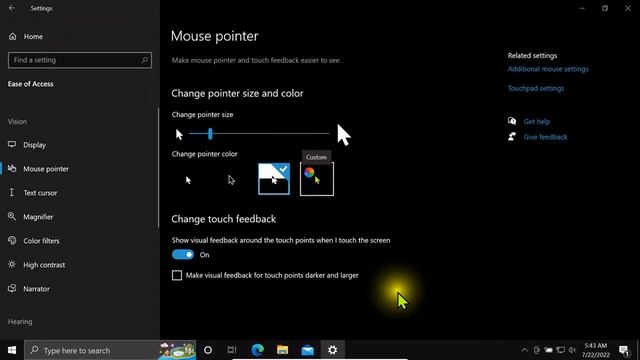The image size is (640, 360).
Task: Open Mail app from taskbar
Action: [308, 350]
